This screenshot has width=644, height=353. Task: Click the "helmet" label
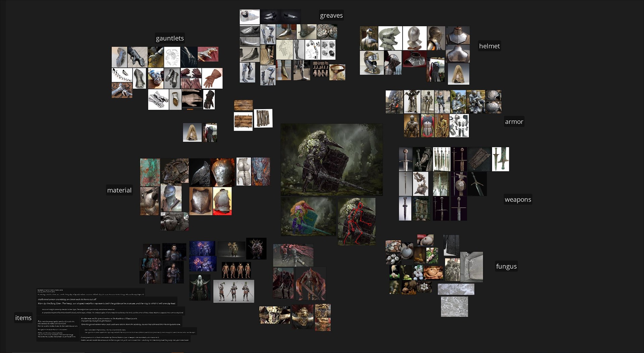[489, 46]
